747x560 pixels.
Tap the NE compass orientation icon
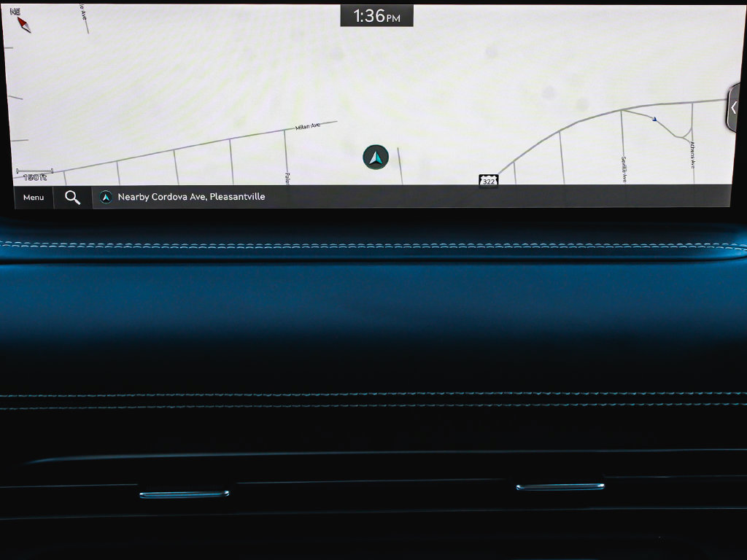click(x=21, y=20)
